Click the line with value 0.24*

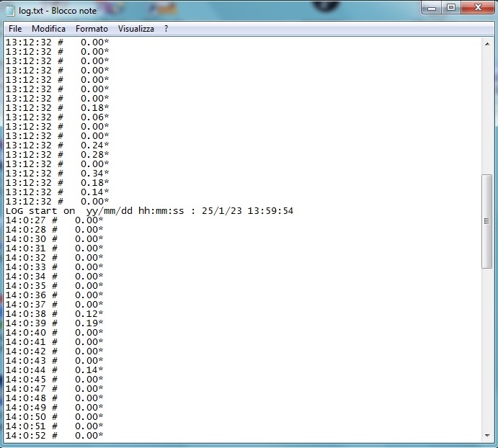(x=57, y=145)
